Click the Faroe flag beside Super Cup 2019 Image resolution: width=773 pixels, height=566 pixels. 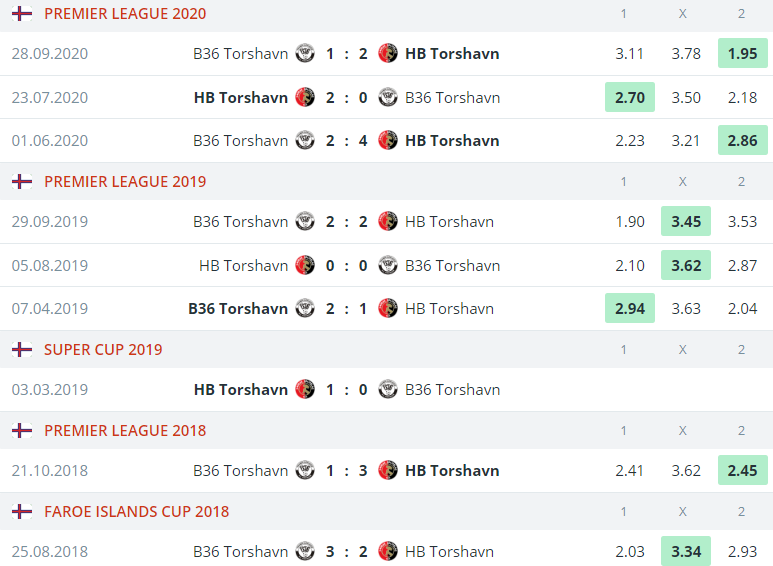pos(22,350)
